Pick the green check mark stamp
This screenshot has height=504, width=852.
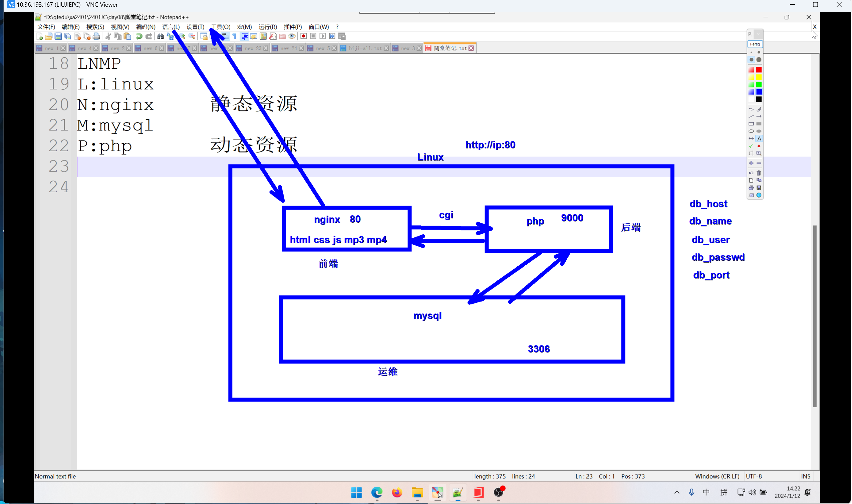tap(751, 146)
